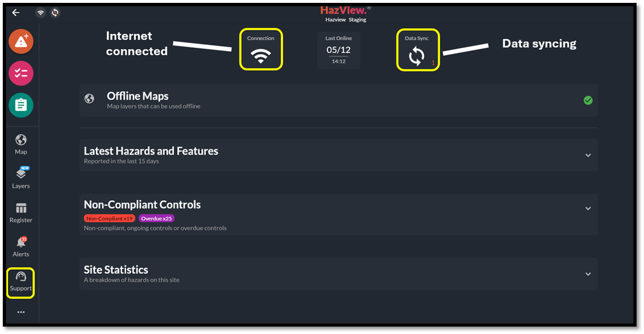Open the Register in the sidebar
Image resolution: width=644 pixels, height=334 pixels.
point(21,212)
